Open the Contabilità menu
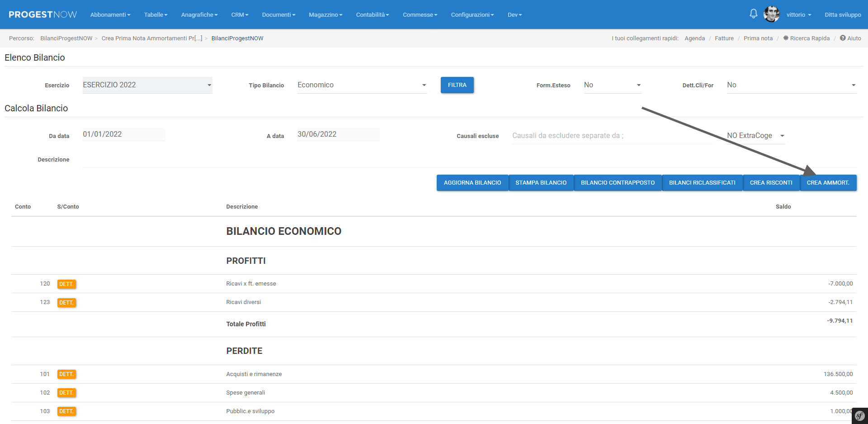Viewport: 868px width, 424px height. pos(372,15)
